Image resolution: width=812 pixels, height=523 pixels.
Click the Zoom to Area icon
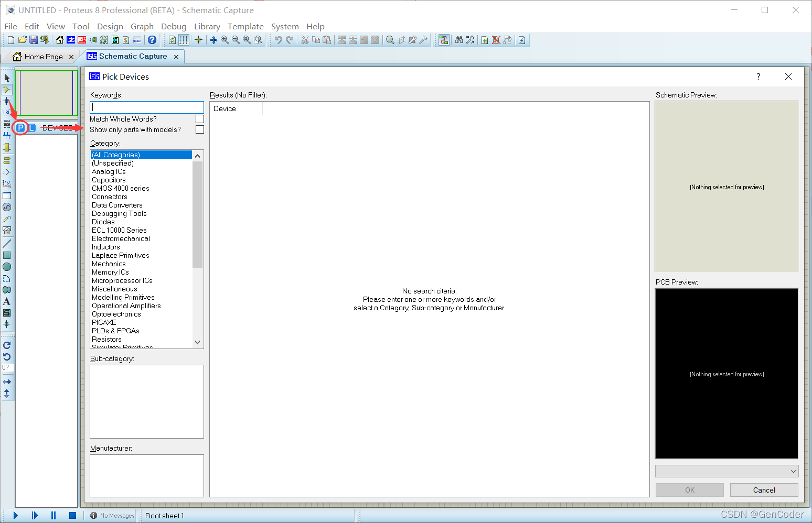(x=258, y=40)
